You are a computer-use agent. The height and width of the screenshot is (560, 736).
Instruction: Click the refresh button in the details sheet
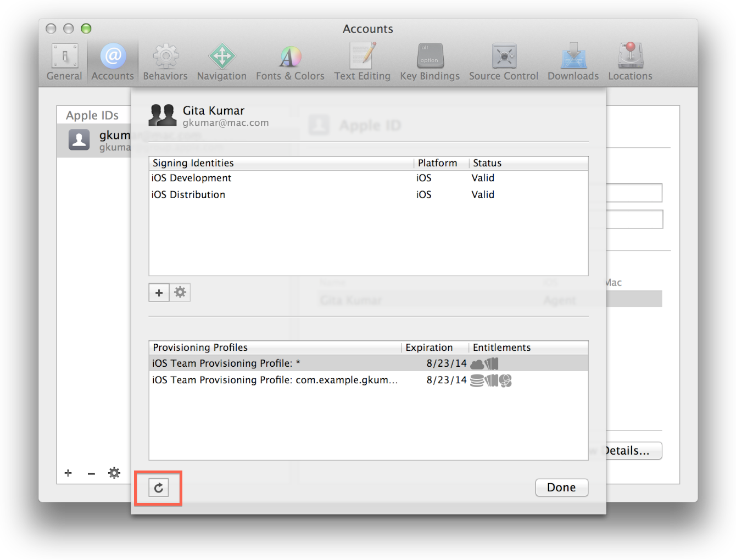(158, 488)
